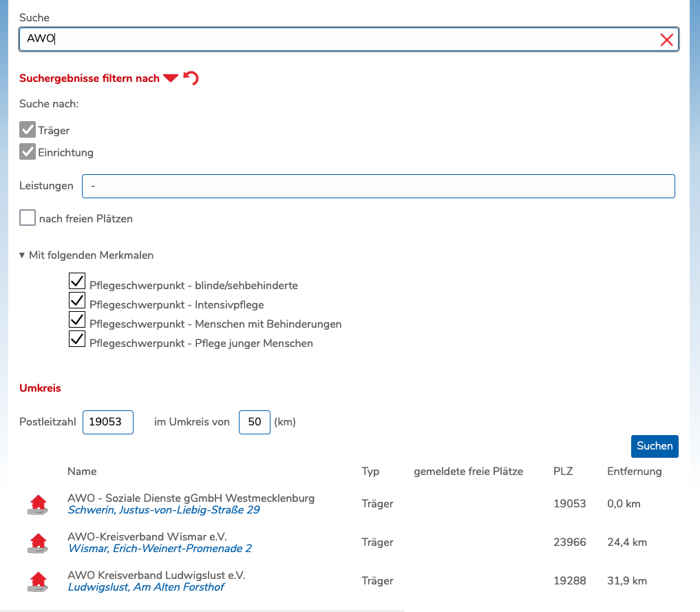Click house icon for AWO-Kreisverband Wismar
Image resolution: width=700 pixels, height=612 pixels.
39,543
